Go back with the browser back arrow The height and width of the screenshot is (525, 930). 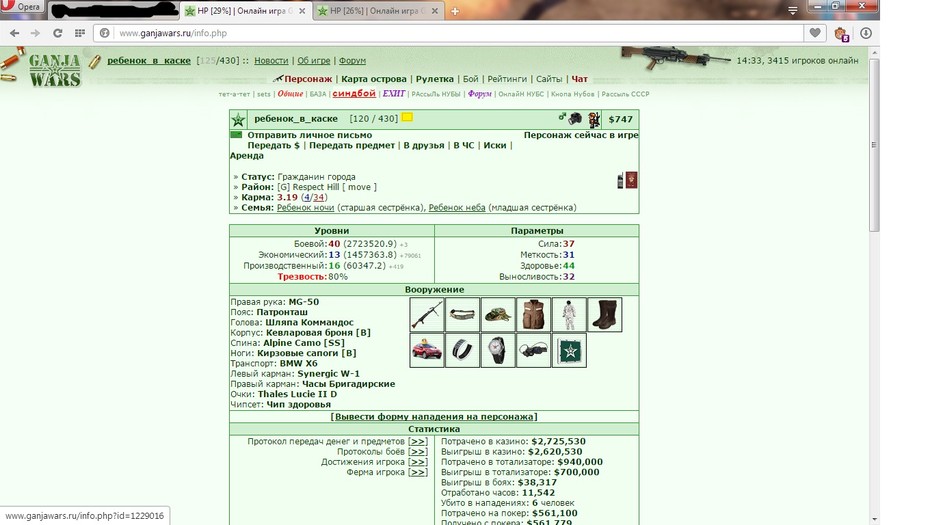point(15,33)
